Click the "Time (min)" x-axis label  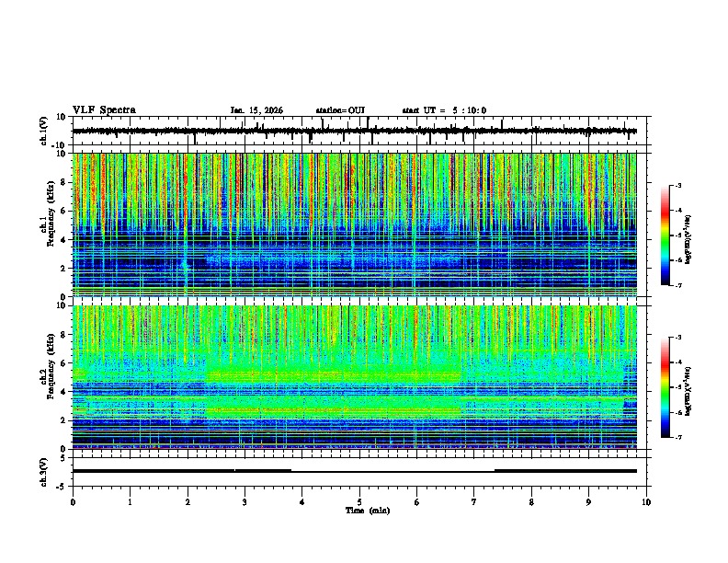tap(368, 511)
